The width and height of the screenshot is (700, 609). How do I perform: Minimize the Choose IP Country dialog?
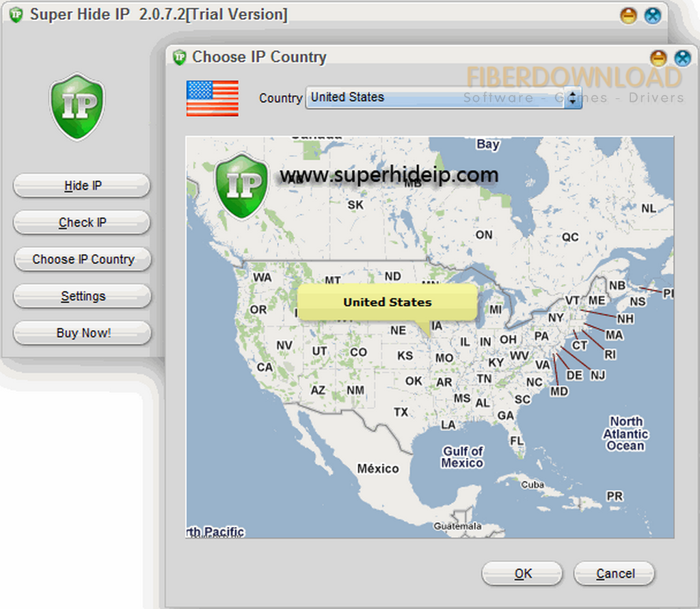click(x=658, y=58)
